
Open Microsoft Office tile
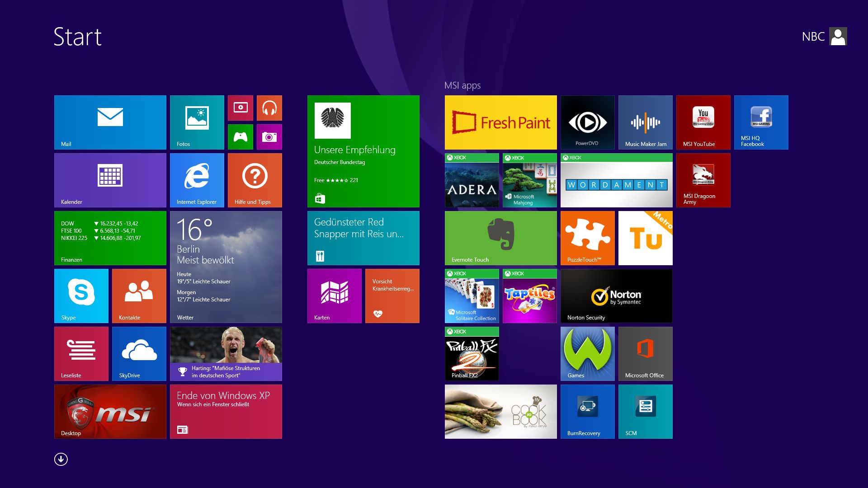pos(645,353)
